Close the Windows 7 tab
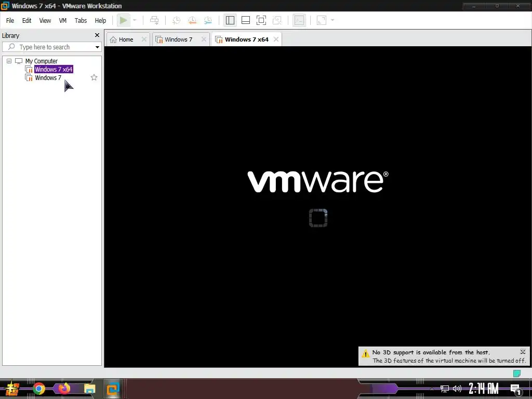Screen dimensions: 532x399 click(204, 39)
